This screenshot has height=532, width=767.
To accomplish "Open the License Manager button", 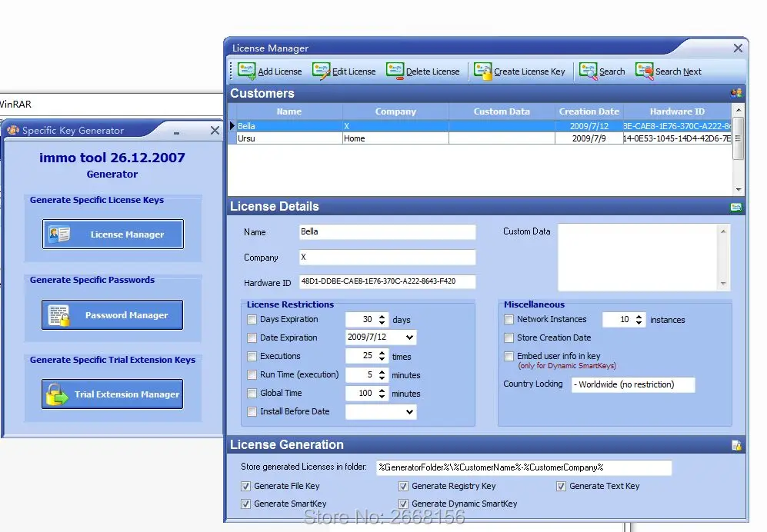I will [113, 234].
